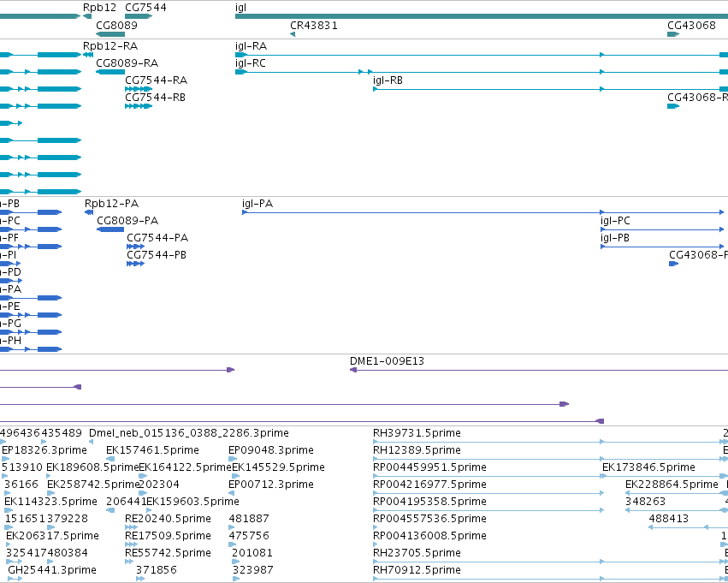The width and height of the screenshot is (728, 583).
Task: Click the 371856 feature label
Action: click(x=156, y=570)
